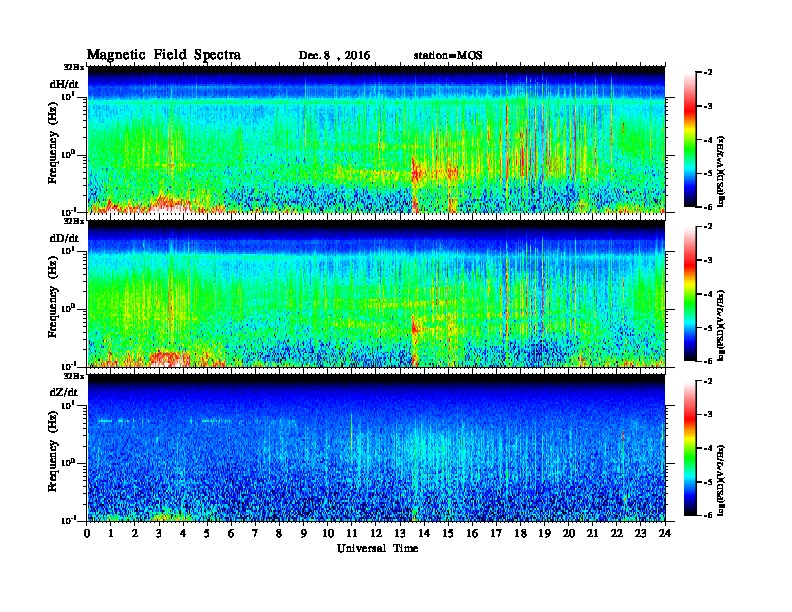Select hour 13 on the Universal Time axis

[400, 534]
